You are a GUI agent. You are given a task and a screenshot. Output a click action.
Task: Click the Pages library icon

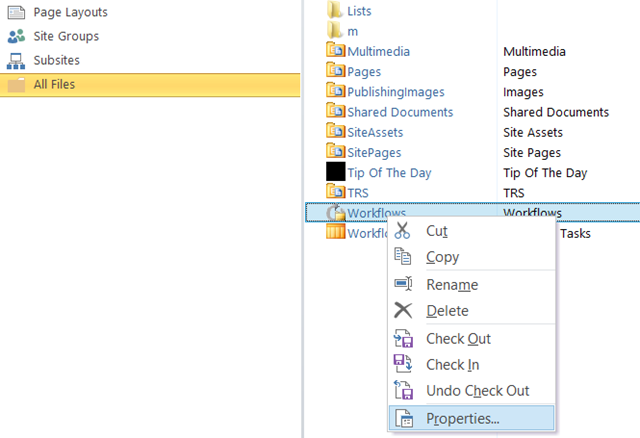click(336, 70)
